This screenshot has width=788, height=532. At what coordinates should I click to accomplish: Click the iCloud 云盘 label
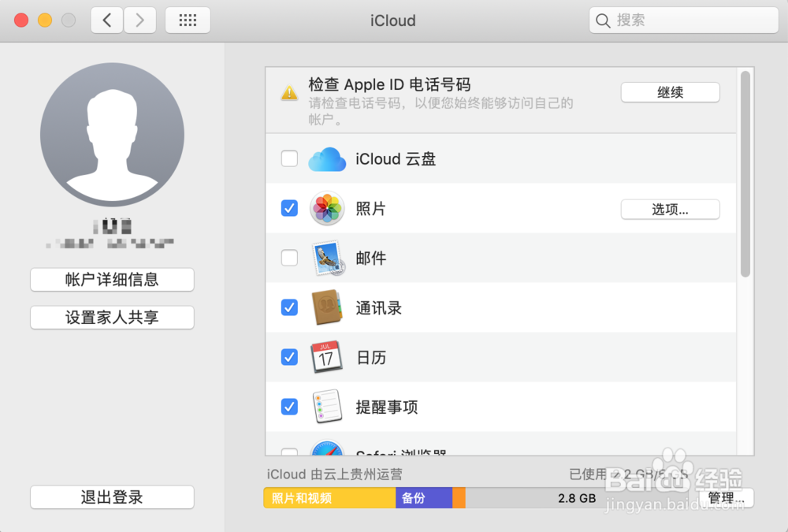coord(396,159)
